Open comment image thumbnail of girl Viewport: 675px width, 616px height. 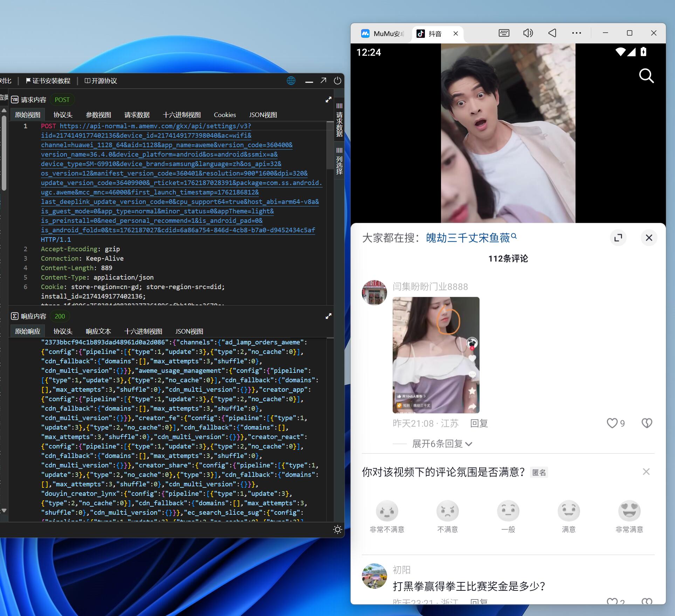[x=436, y=355]
